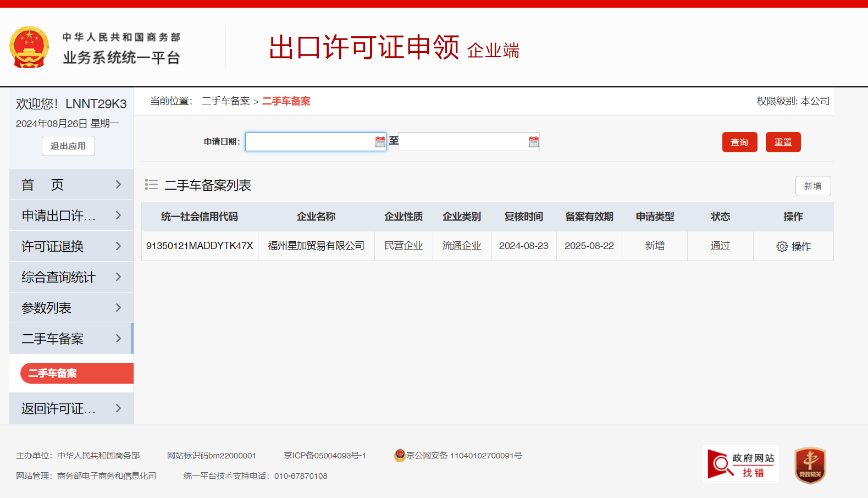Click the start 申请日期 input field
Image resolution: width=868 pixels, height=498 pixels.
click(309, 142)
